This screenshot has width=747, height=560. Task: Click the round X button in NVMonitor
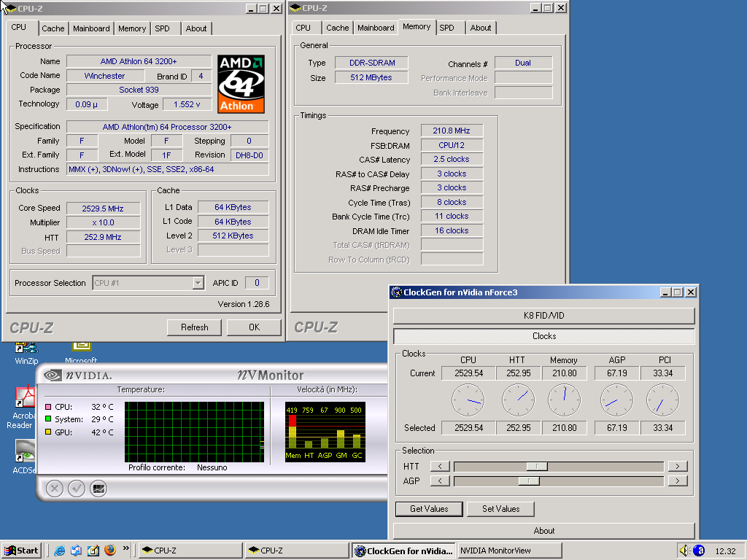point(55,489)
